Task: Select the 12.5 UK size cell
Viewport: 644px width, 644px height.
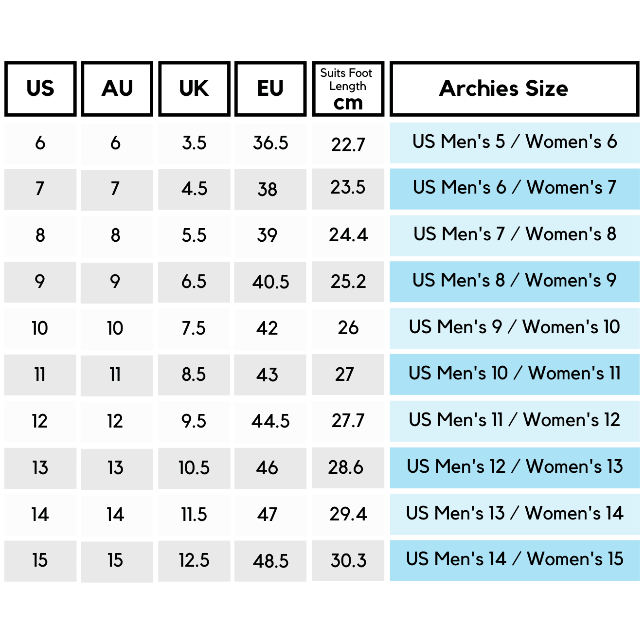Action: [194, 560]
